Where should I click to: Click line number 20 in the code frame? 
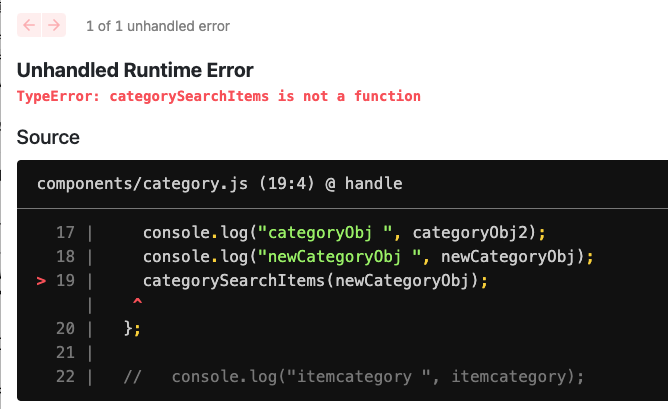(66, 327)
